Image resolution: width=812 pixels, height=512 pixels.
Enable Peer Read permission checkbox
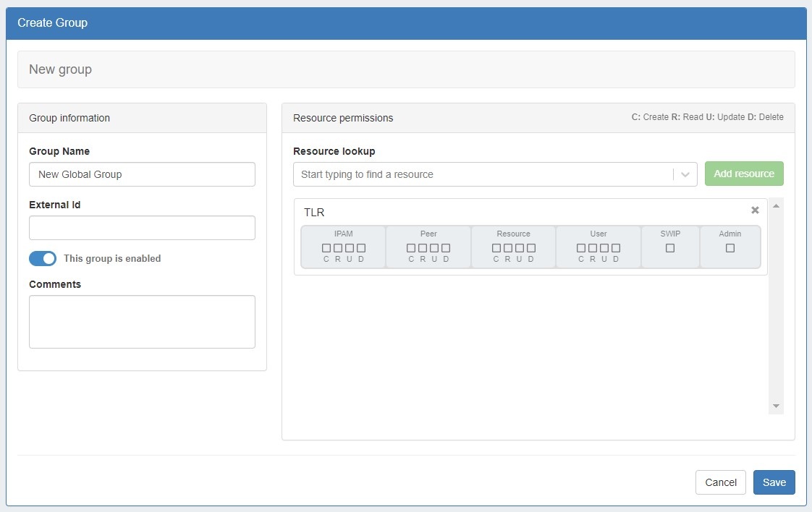(x=423, y=248)
